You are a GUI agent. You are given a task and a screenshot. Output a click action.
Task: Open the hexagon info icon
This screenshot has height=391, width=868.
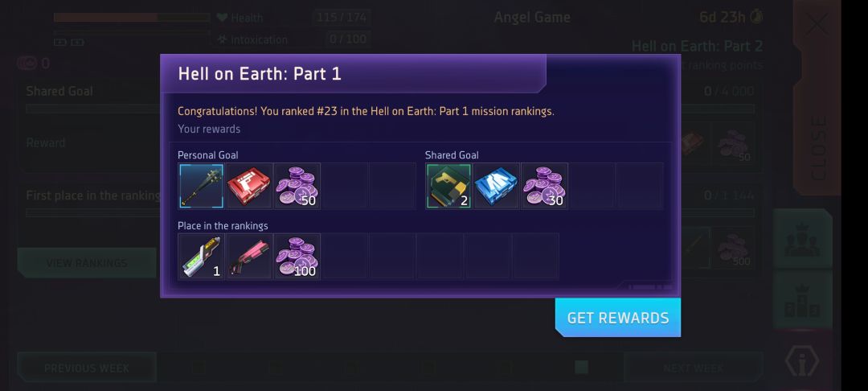coord(802,362)
